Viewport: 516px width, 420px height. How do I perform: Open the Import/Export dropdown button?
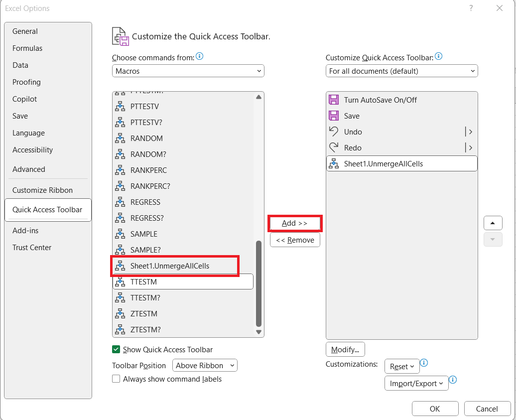(x=416, y=384)
